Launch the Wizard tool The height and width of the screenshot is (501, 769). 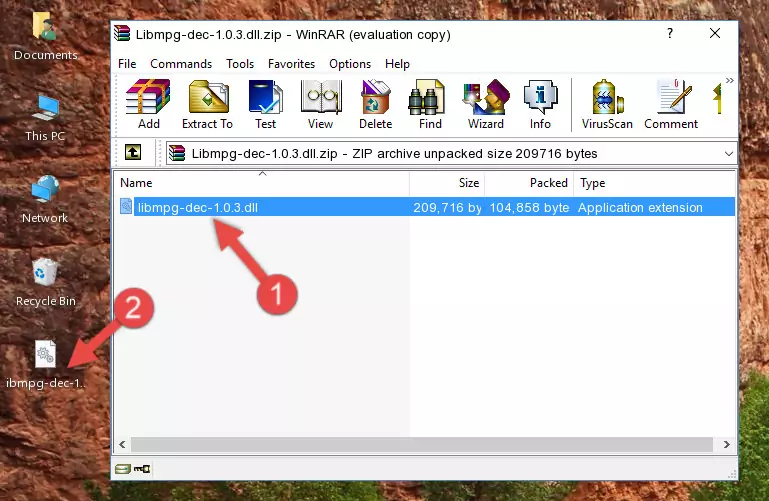486,104
